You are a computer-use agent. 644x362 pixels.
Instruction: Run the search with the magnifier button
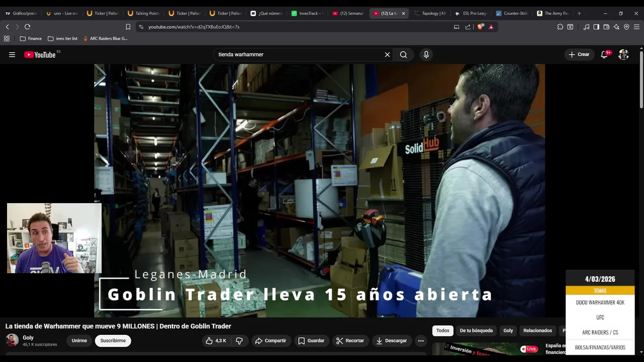(x=404, y=55)
